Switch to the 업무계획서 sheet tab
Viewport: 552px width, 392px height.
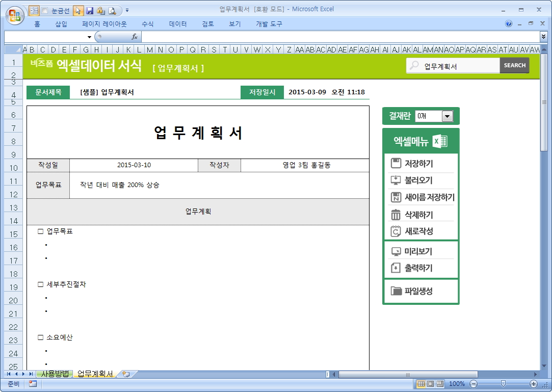(x=95, y=374)
